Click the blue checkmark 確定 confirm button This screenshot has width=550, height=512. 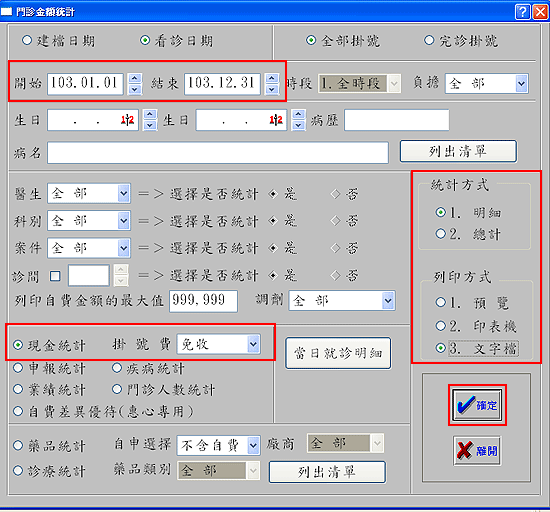click(x=477, y=405)
